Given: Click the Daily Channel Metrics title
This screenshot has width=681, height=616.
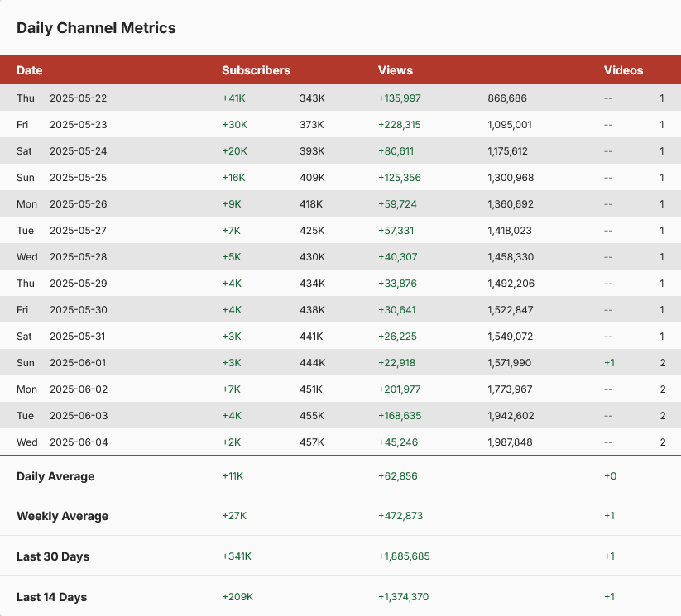Looking at the screenshot, I should pos(96,27).
